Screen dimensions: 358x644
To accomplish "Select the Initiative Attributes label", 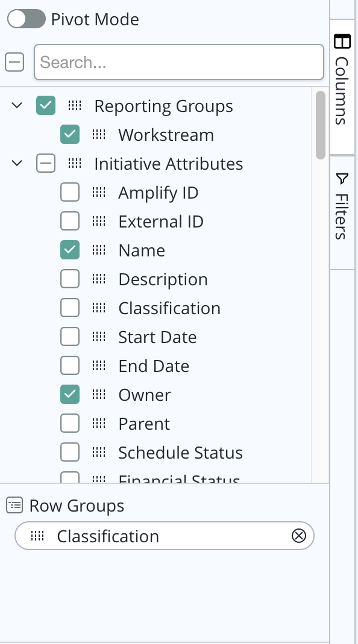I will click(169, 164).
